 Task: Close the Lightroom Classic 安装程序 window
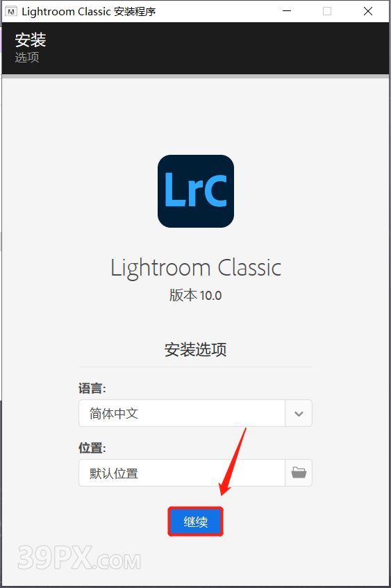click(368, 11)
